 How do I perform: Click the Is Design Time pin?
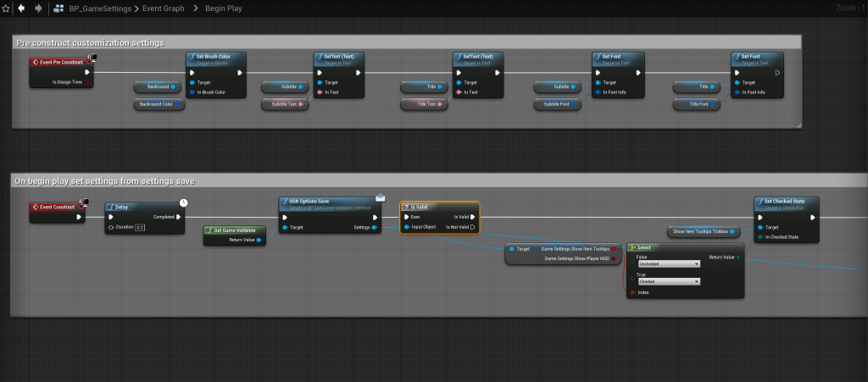[x=87, y=82]
